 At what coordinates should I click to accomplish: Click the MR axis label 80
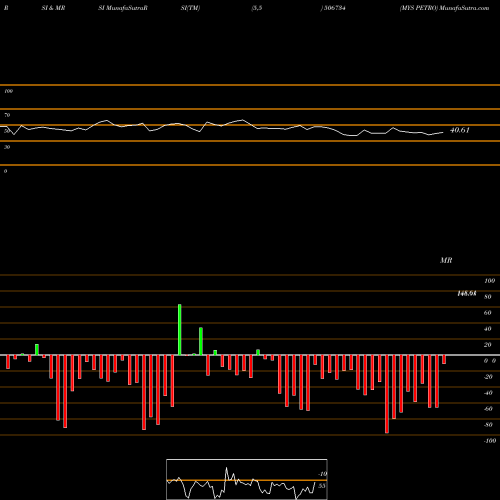click(x=487, y=297)
